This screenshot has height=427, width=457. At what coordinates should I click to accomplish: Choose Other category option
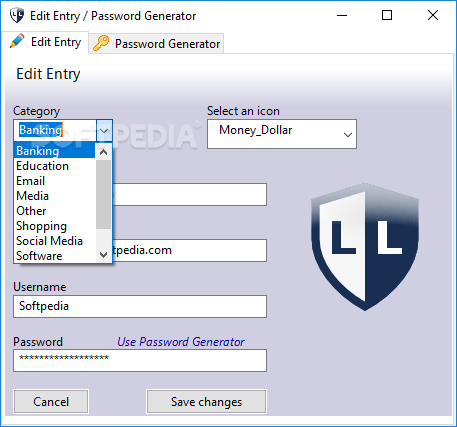[54, 211]
